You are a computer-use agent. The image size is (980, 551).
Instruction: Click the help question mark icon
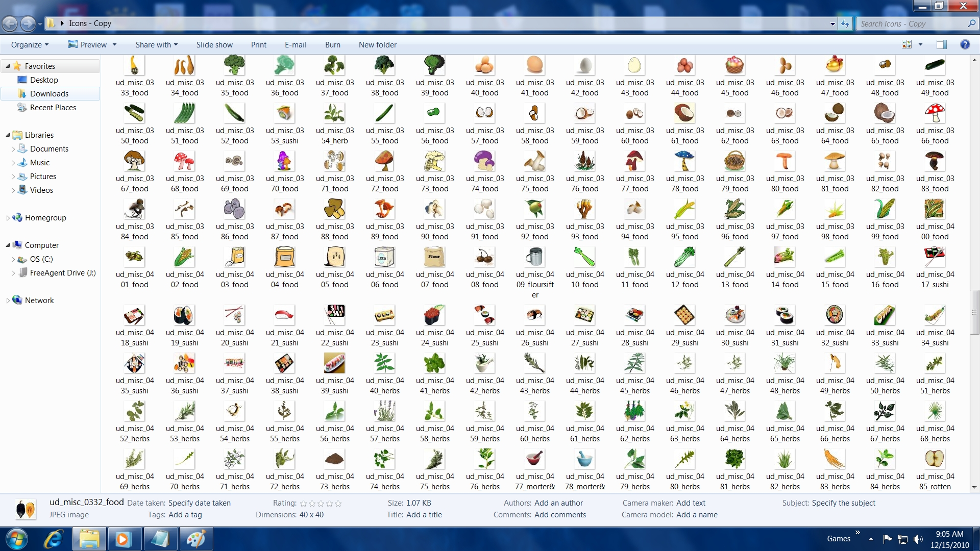(965, 45)
